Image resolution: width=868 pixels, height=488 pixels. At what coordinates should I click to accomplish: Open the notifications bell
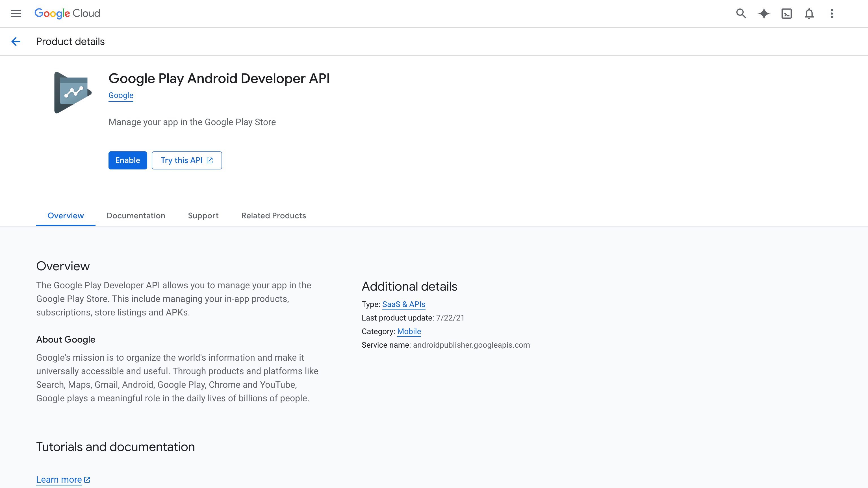coord(809,14)
